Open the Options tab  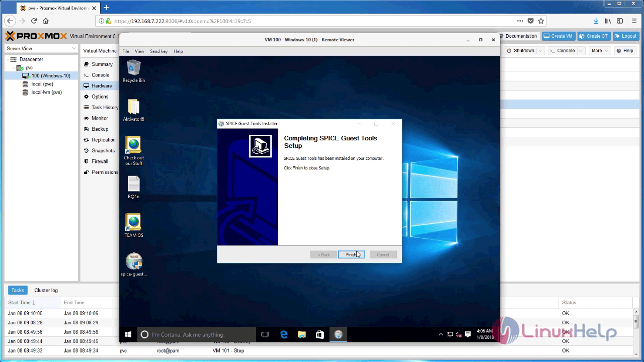pos(99,97)
